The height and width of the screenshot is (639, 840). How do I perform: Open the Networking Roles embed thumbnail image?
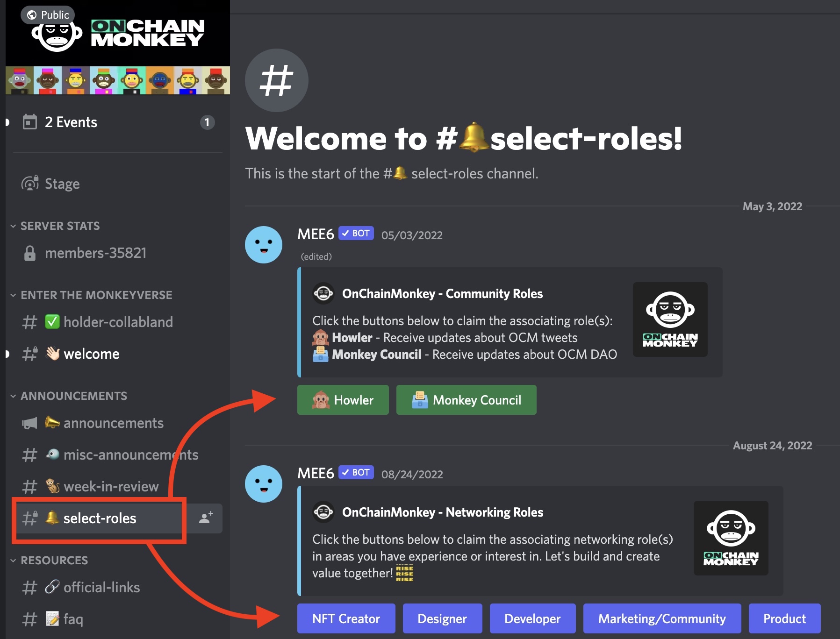point(731,538)
